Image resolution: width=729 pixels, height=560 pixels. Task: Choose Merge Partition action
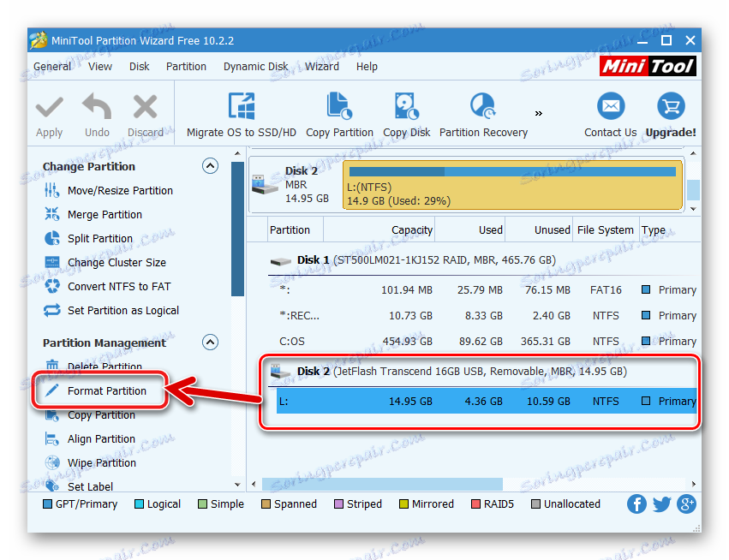pos(93,214)
